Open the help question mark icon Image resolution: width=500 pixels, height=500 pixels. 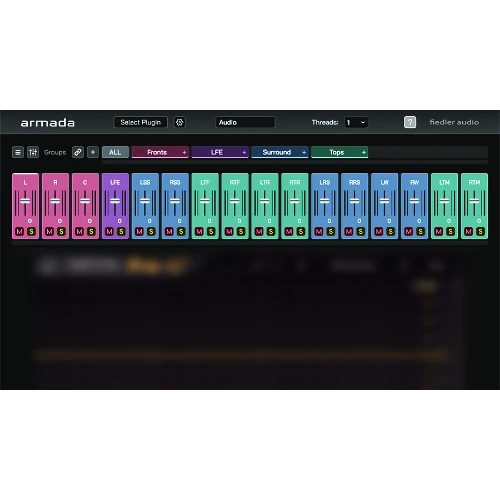(x=410, y=122)
